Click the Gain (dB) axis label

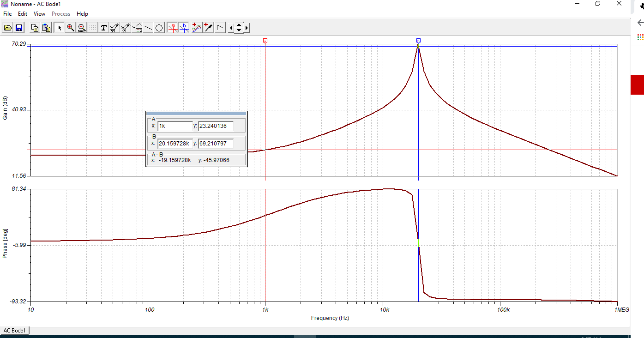click(6, 108)
